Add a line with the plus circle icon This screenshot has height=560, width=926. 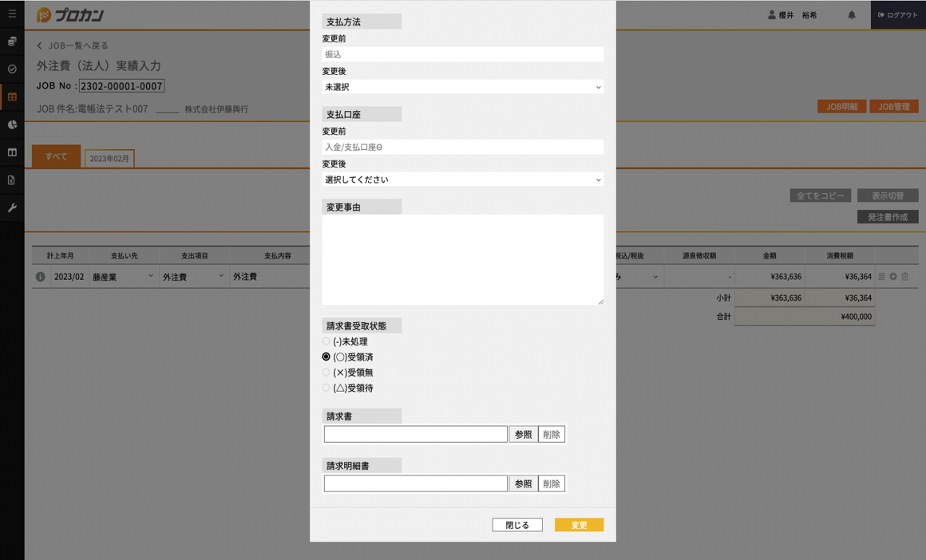click(893, 276)
